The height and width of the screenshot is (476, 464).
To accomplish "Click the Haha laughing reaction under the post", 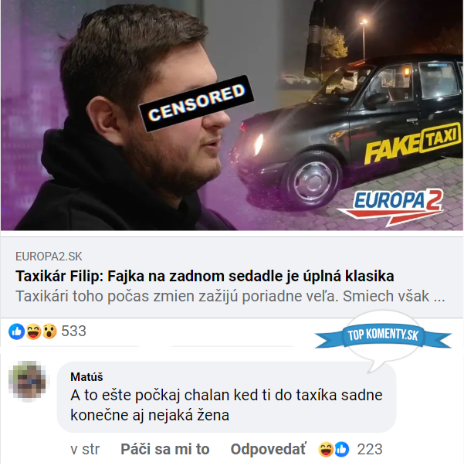I will (32, 331).
